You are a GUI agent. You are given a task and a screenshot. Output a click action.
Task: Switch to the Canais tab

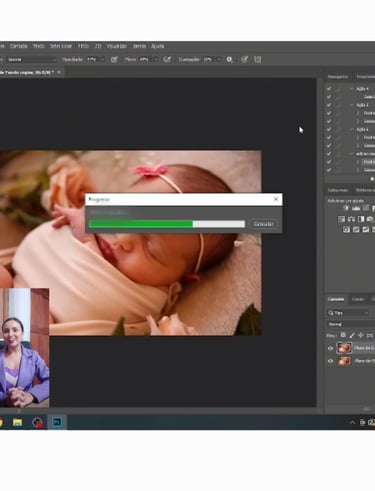click(358, 299)
